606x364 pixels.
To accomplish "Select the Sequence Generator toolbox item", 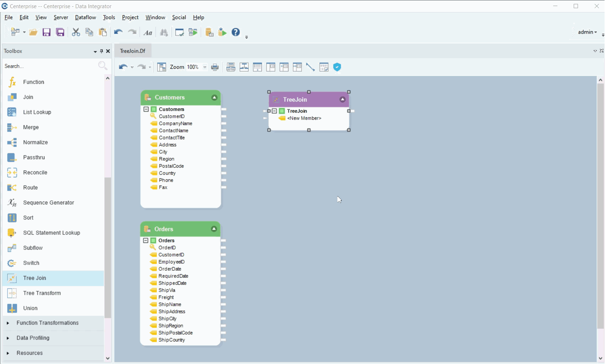I will click(48, 203).
